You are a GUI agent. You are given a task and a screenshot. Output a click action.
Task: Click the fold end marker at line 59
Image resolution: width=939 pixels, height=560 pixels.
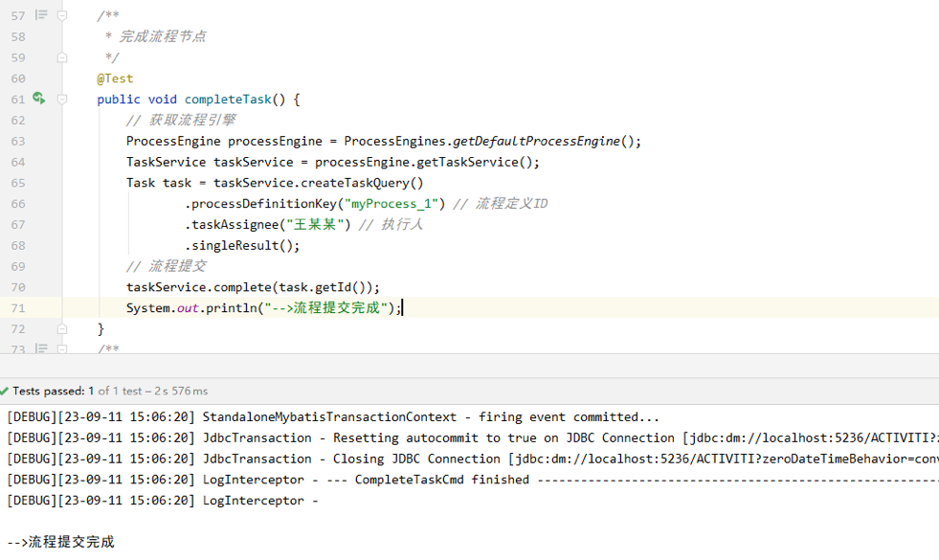click(x=62, y=57)
